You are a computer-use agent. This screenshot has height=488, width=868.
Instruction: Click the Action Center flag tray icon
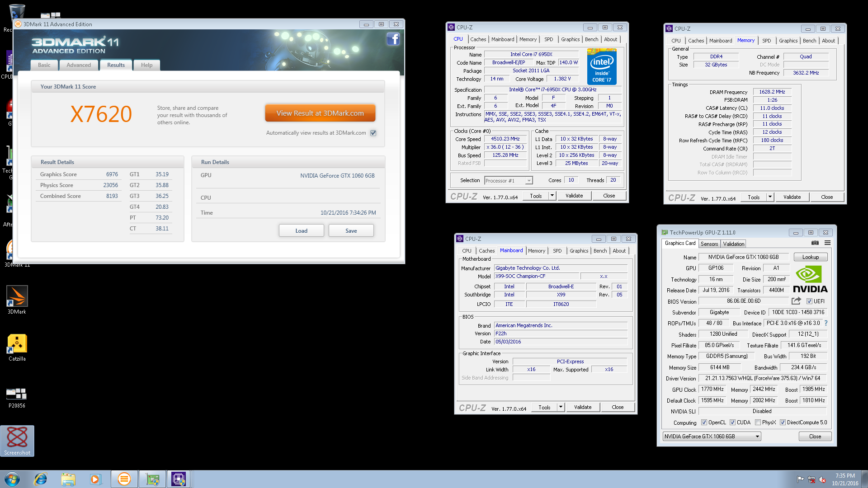point(800,479)
